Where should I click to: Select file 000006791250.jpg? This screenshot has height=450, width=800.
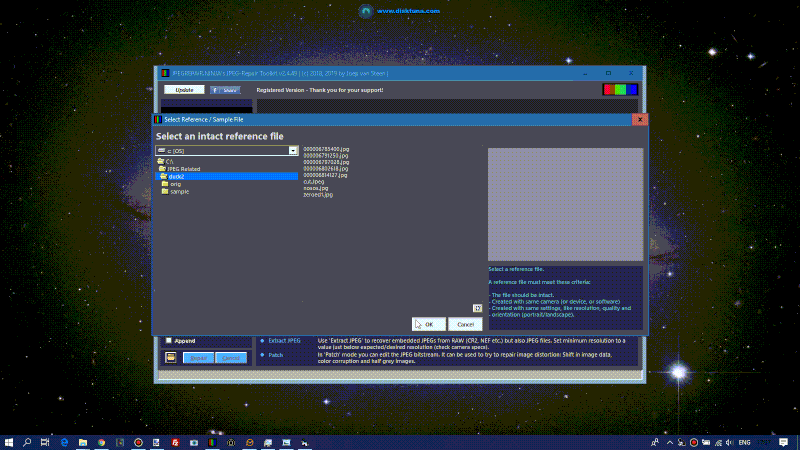click(x=326, y=155)
